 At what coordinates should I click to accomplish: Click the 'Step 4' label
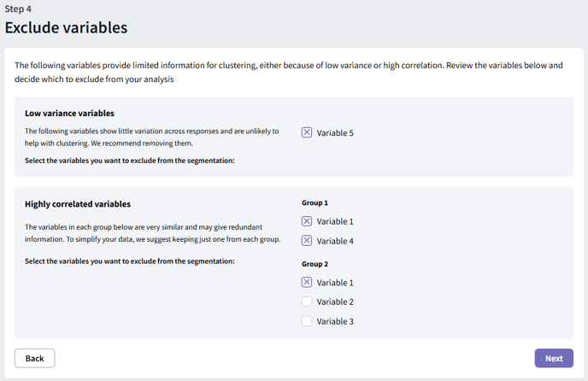tap(18, 9)
